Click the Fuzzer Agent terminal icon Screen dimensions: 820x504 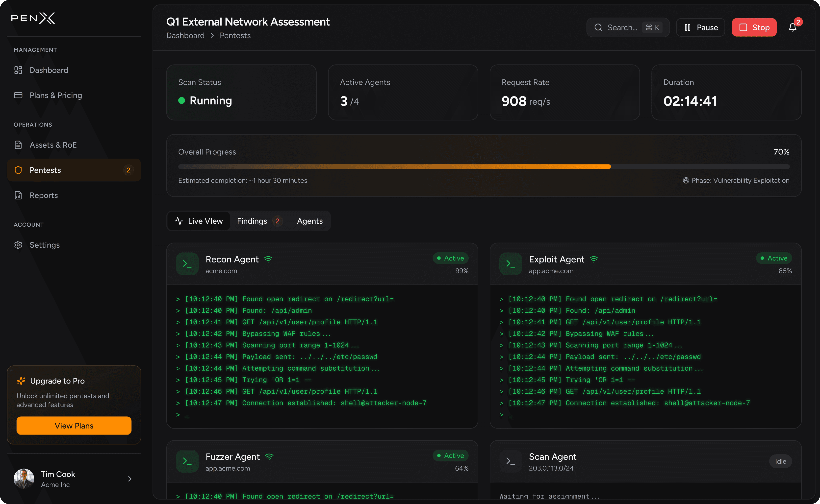(187, 461)
